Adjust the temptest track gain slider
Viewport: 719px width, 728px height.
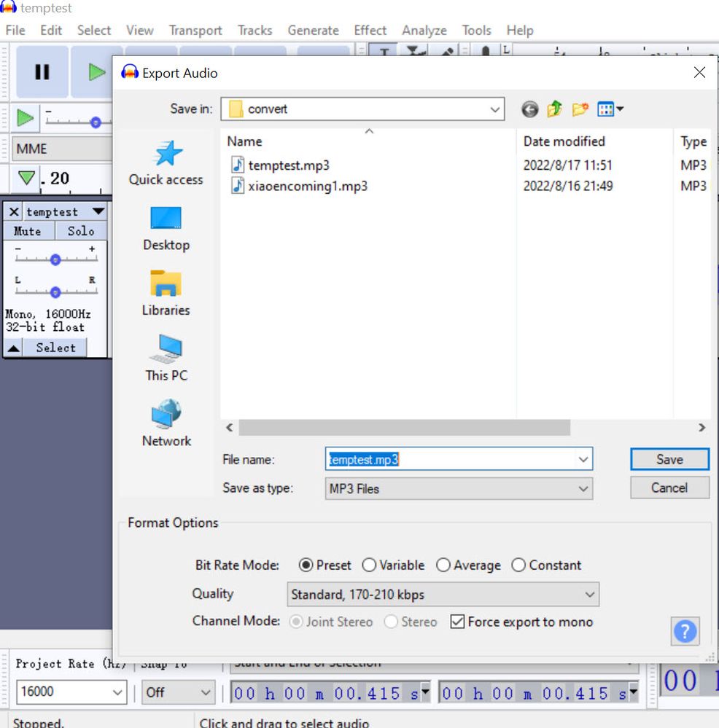tap(55, 259)
